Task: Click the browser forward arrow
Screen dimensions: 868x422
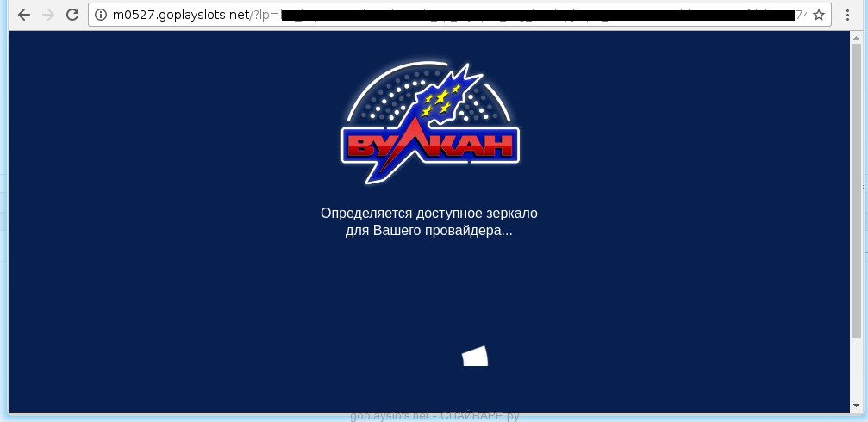Action: point(48,15)
